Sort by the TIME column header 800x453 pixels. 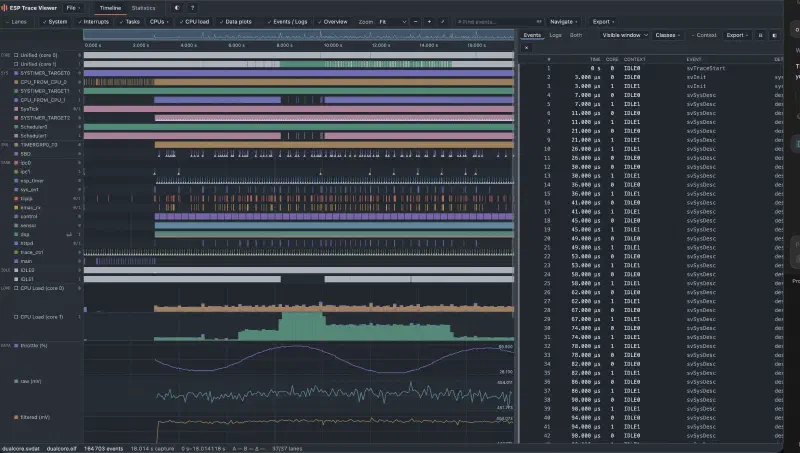pyautogui.click(x=595, y=59)
